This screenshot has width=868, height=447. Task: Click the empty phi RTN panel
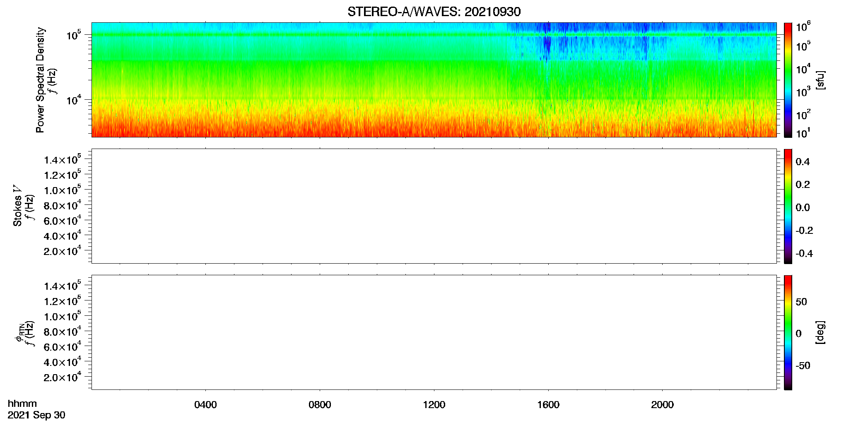pos(434,332)
